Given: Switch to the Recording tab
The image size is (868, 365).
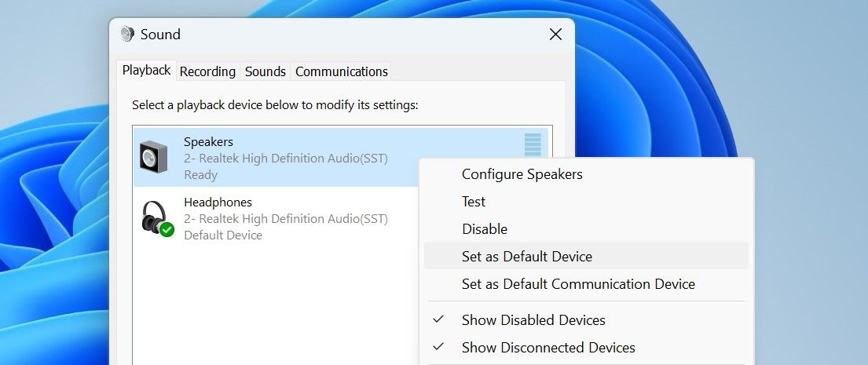Looking at the screenshot, I should (207, 71).
